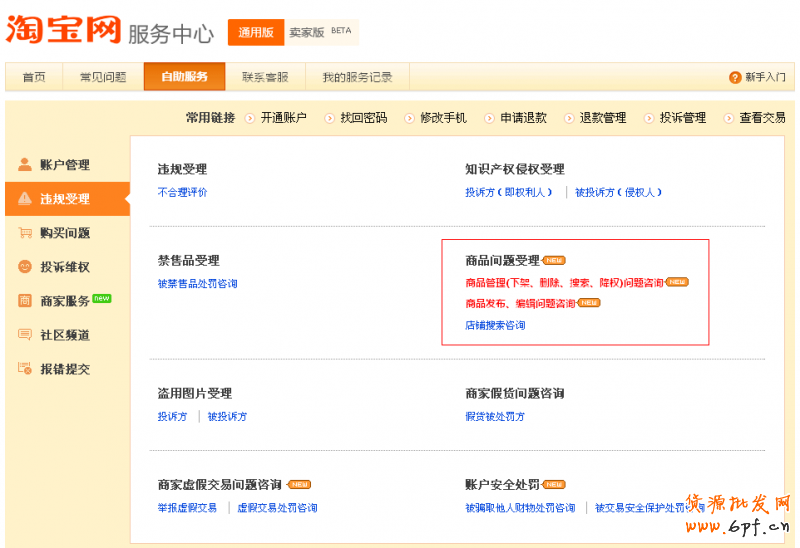Click the 商品问题受理 heading

[x=503, y=260]
